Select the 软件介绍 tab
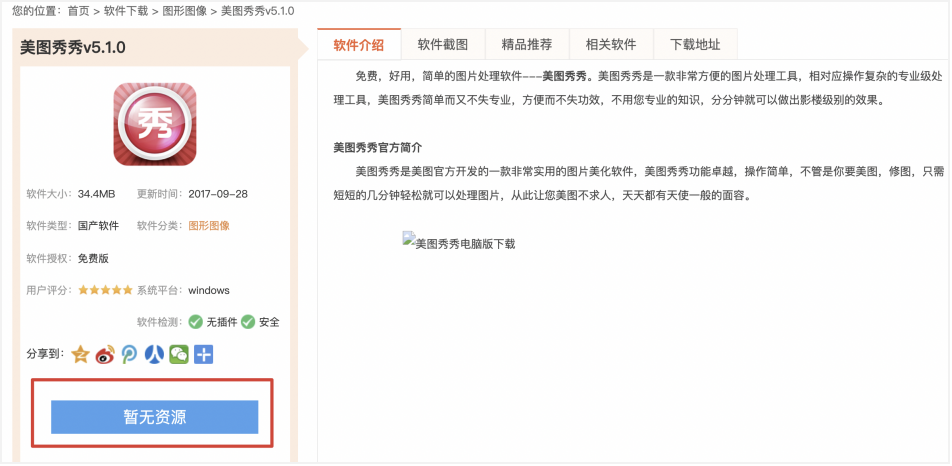 (x=359, y=44)
